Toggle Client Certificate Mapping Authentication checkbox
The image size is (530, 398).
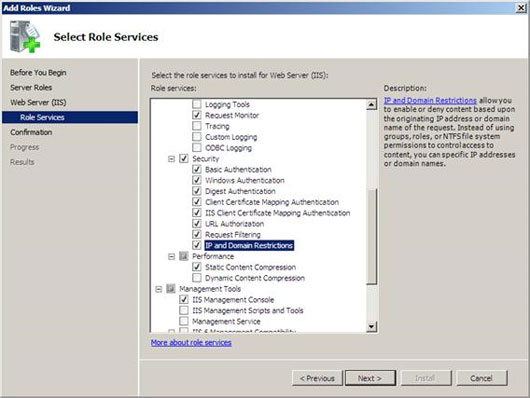point(196,202)
